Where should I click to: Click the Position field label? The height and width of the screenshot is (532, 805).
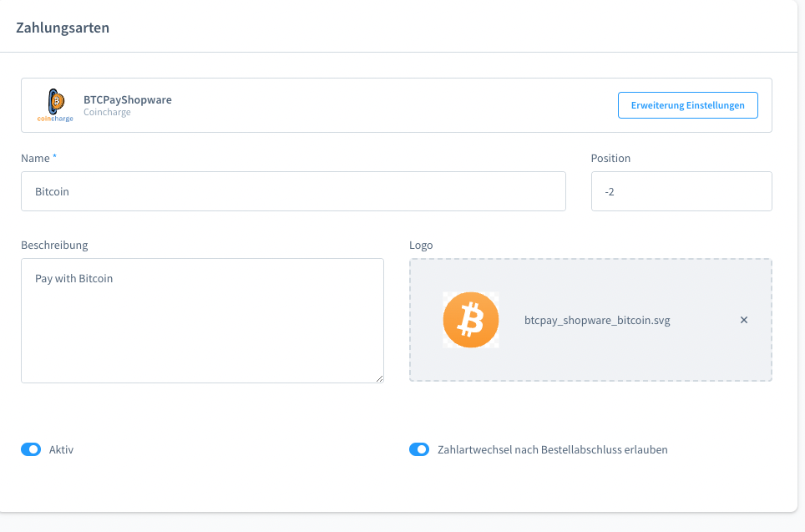pos(610,158)
